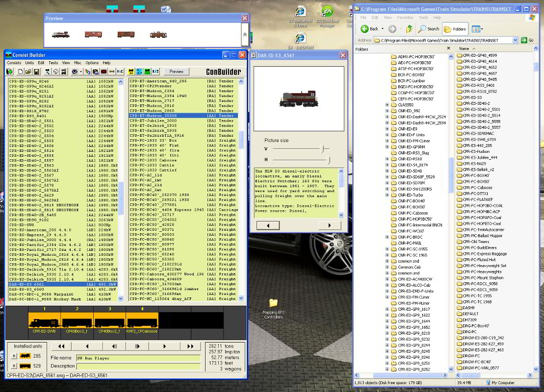Toggle the R button beside the locomotive count 285
Viewport: 544px width, 392px height.
14,356
